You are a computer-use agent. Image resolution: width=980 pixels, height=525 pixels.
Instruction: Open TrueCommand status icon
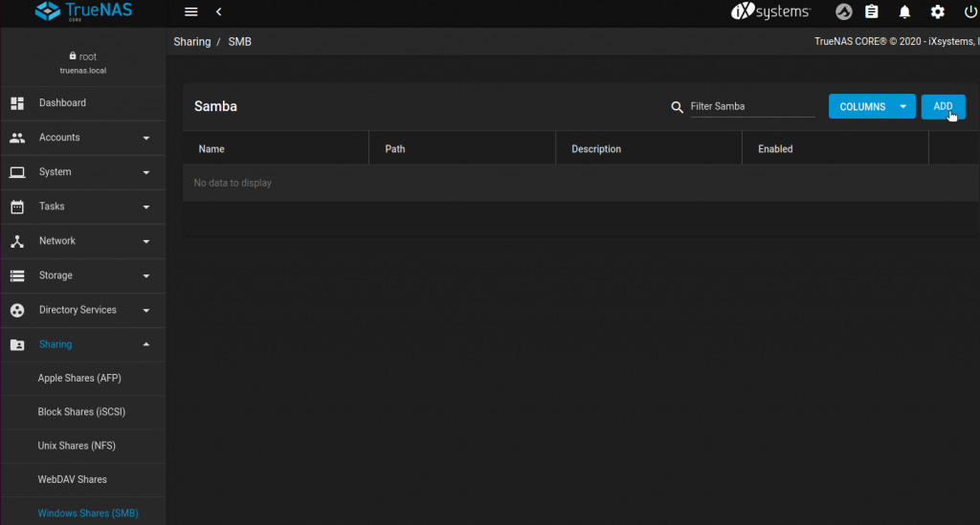coord(844,11)
